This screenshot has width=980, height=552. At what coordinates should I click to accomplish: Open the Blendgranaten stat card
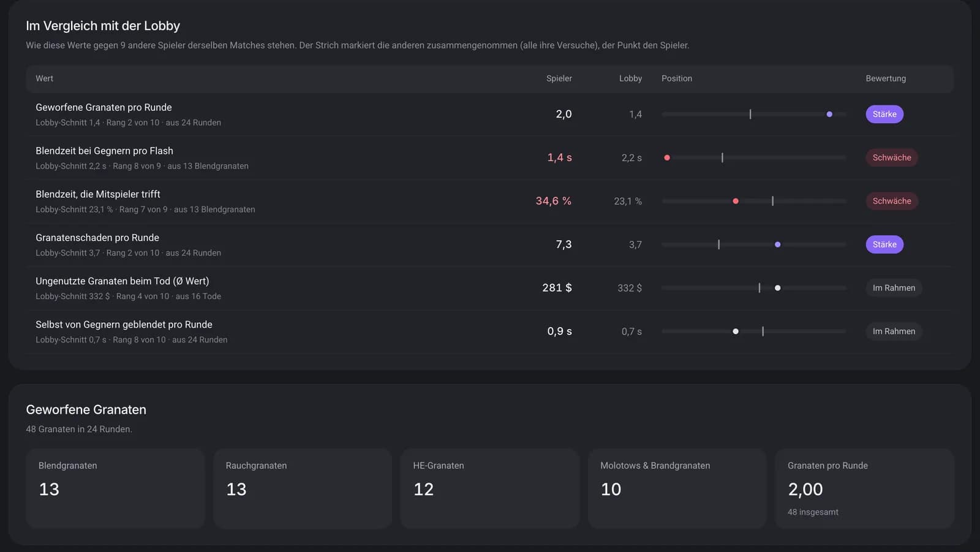pyautogui.click(x=115, y=488)
